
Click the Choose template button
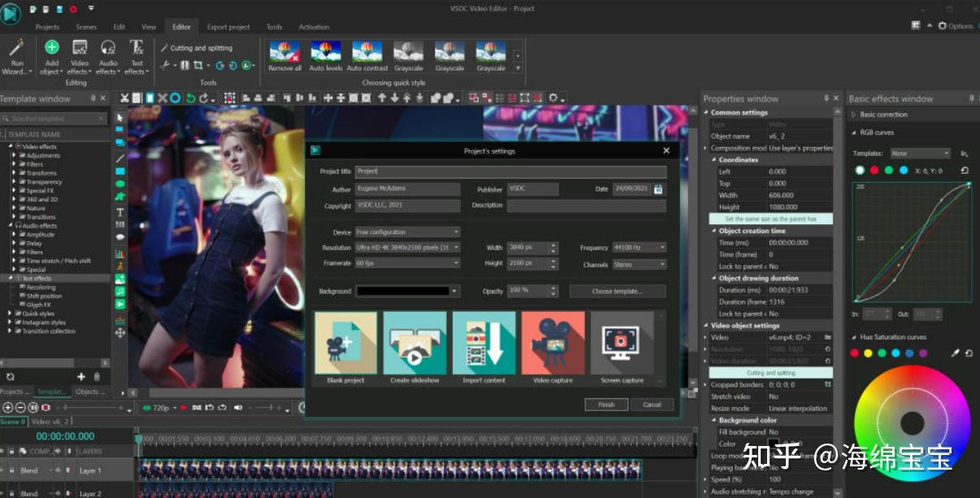[618, 291]
